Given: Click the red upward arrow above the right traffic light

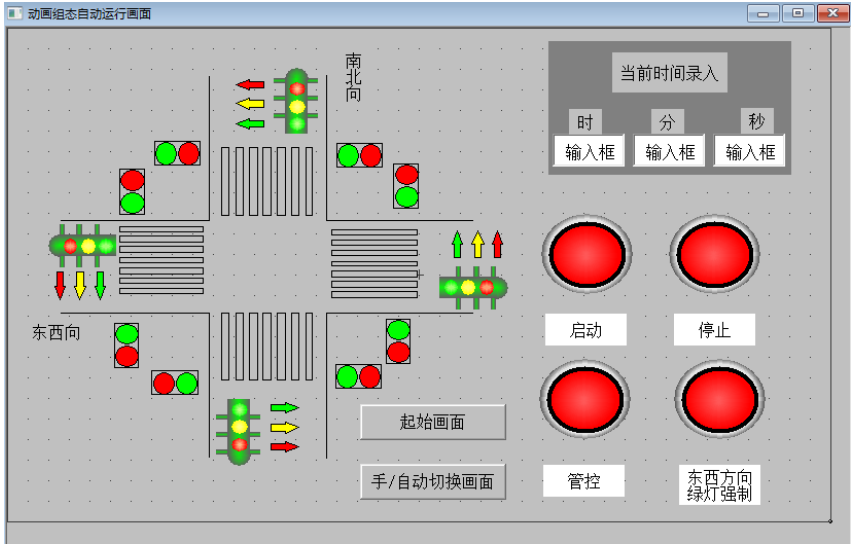Looking at the screenshot, I should point(497,245).
